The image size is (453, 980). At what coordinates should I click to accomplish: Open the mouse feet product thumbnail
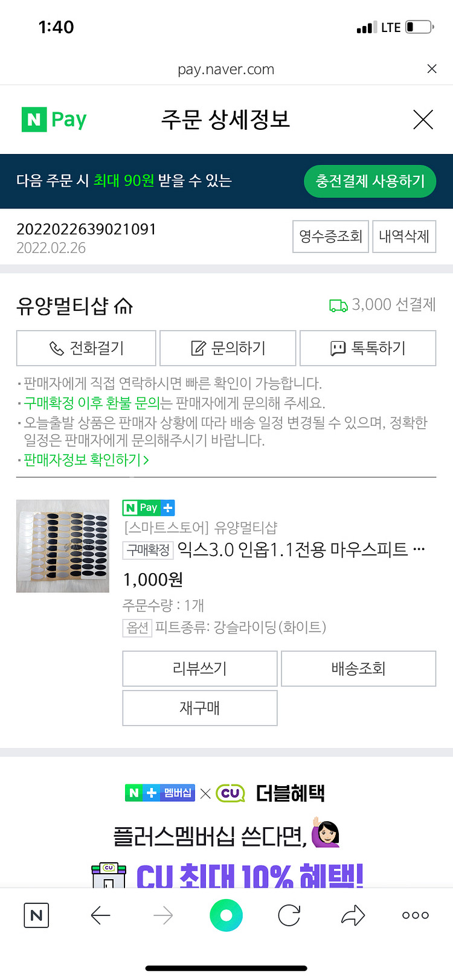(x=63, y=546)
